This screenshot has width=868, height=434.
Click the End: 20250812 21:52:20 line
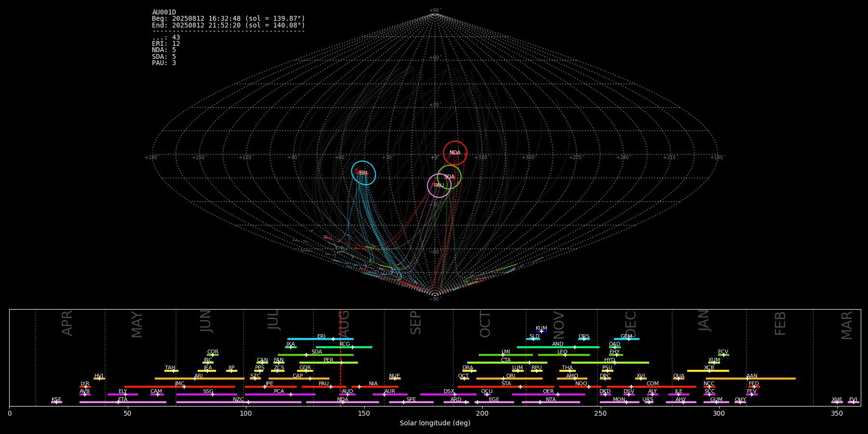click(229, 25)
